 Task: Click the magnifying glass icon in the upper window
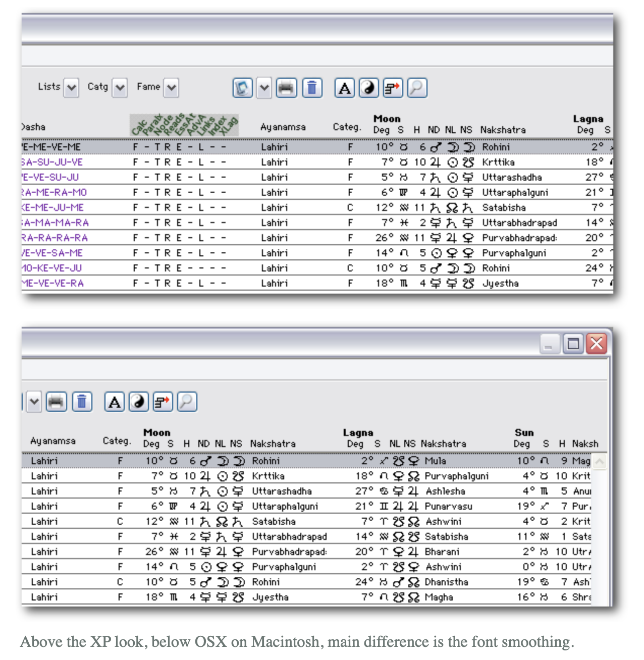(417, 88)
